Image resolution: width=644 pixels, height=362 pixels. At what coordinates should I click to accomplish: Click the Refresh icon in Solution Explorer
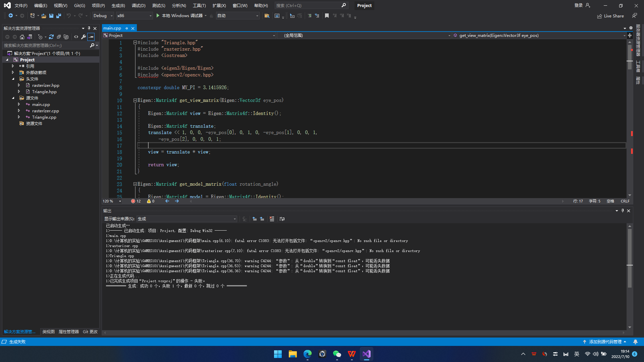coord(51,37)
